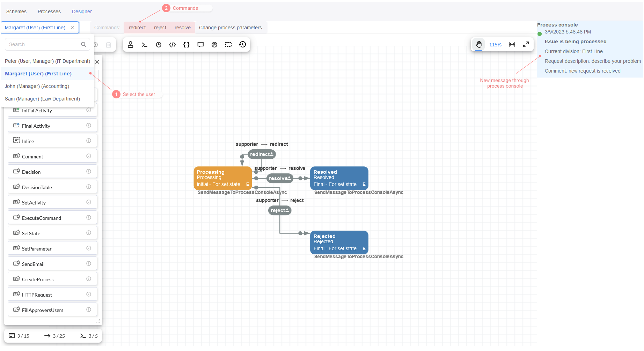The image size is (644, 351).
Task: Open the 115% zoom level control
Action: (x=495, y=45)
